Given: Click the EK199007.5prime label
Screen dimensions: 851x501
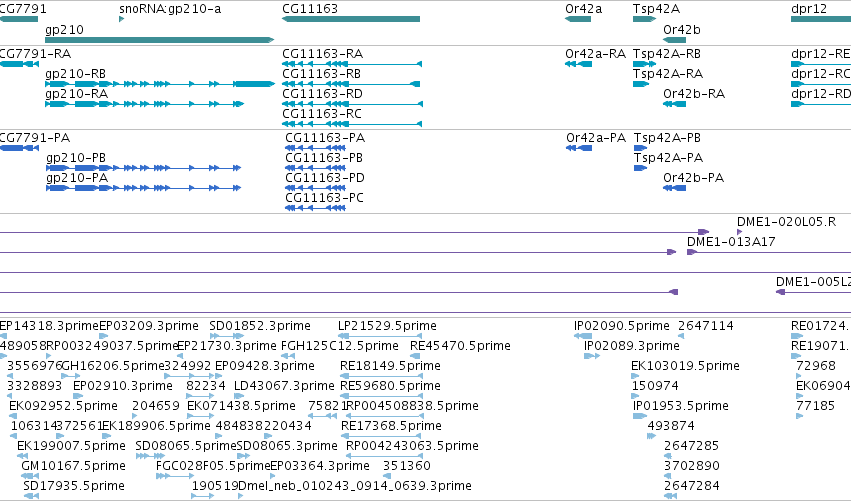Looking at the screenshot, I should [72, 446].
